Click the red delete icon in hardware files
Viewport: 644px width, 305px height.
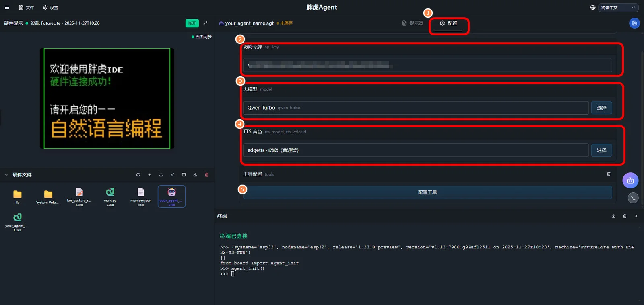point(206,175)
